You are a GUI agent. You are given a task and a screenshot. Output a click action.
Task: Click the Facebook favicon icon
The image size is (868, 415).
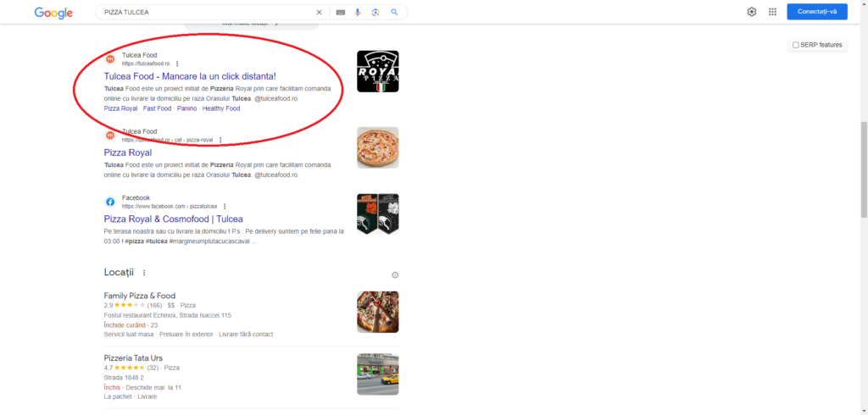pyautogui.click(x=111, y=202)
